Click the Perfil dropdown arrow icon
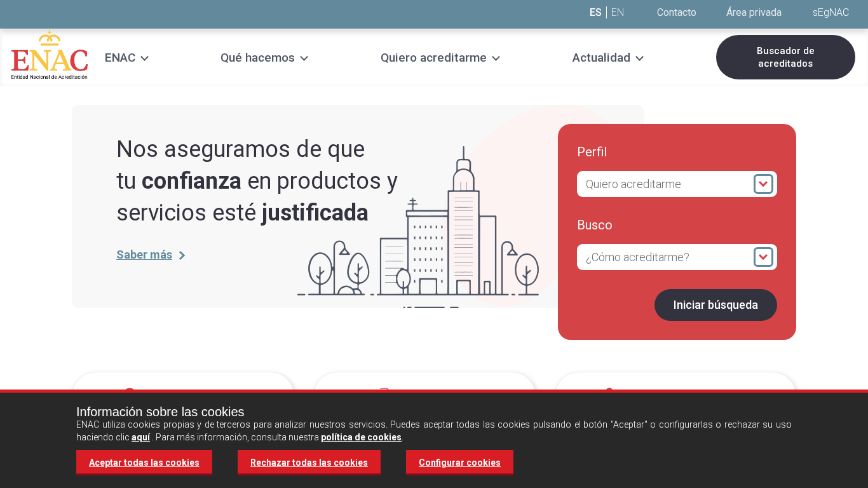This screenshot has height=488, width=868. click(x=763, y=184)
